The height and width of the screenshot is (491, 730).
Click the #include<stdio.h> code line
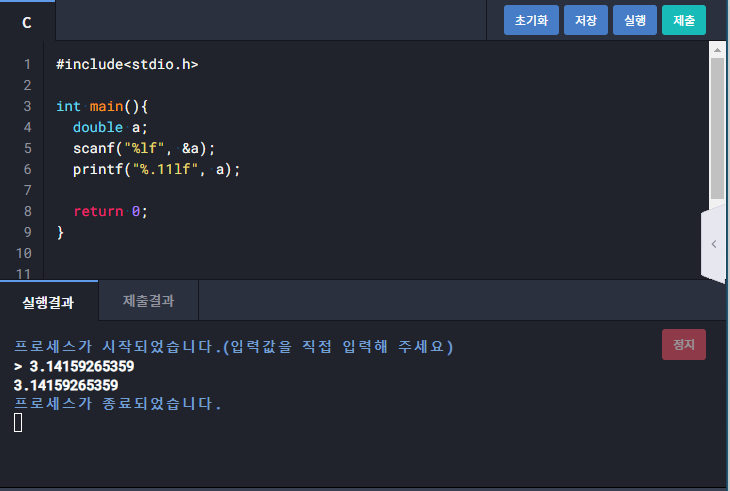click(127, 64)
